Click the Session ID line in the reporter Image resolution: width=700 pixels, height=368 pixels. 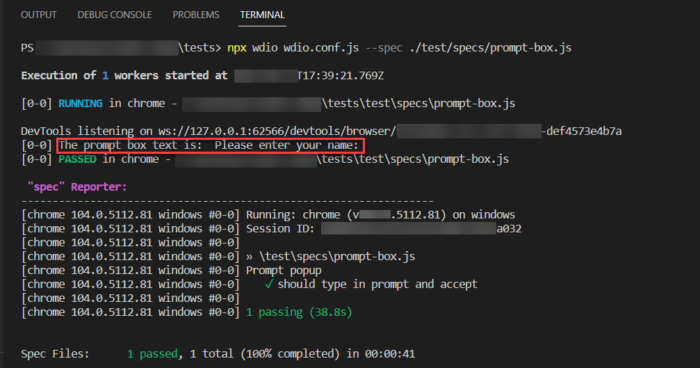coord(383,229)
